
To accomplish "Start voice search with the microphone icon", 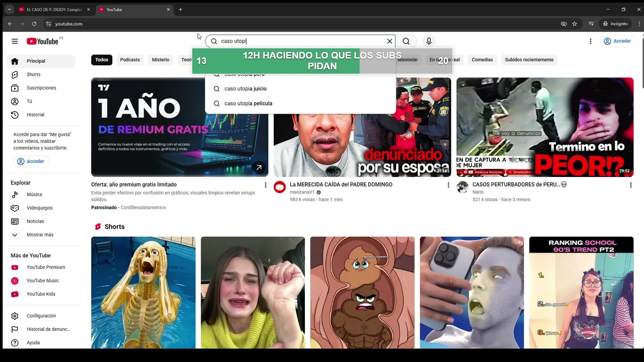I will pos(429,41).
